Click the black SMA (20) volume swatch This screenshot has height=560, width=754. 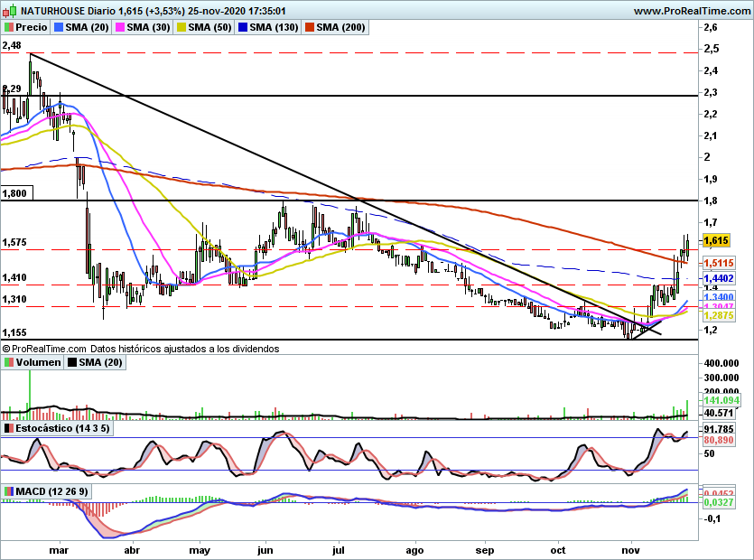(72, 362)
